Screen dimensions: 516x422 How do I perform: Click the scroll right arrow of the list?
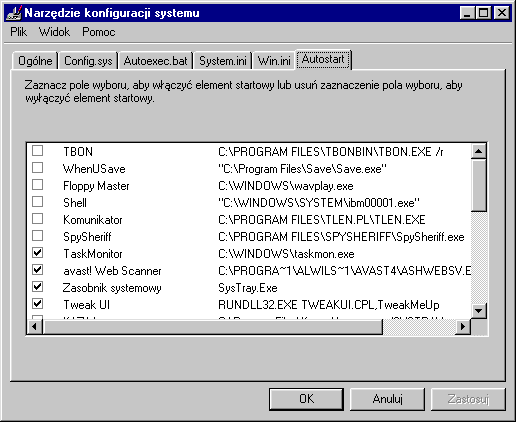point(463,326)
